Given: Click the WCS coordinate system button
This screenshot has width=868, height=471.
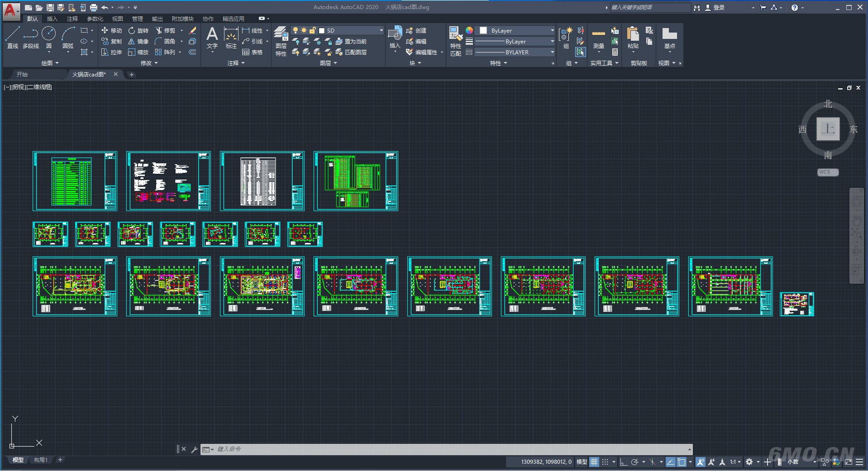Looking at the screenshot, I should pyautogui.click(x=828, y=172).
